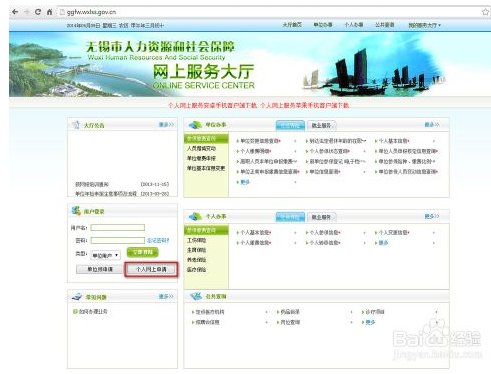
Task: Select the blue tab in 单位办事 panel
Action: (290, 125)
